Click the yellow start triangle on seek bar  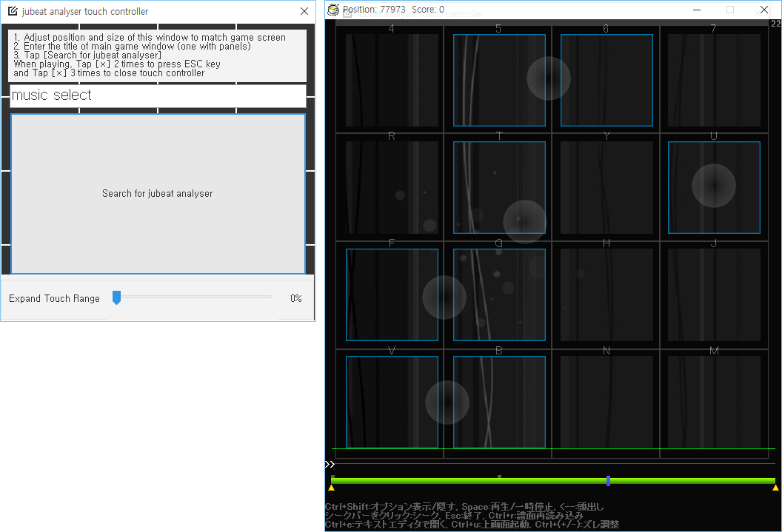pyautogui.click(x=331, y=488)
